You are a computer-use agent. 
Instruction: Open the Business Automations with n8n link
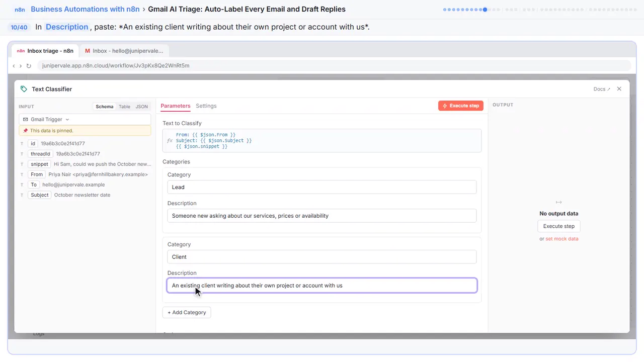[x=85, y=9]
